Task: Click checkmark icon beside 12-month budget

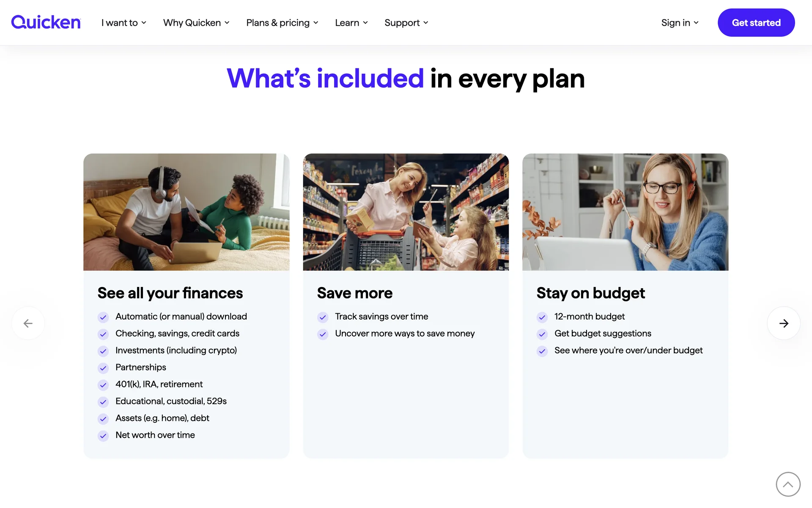Action: [x=542, y=317]
